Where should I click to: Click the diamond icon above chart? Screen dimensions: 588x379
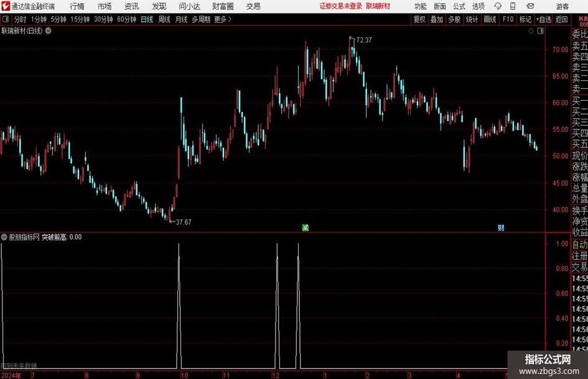pyautogui.click(x=531, y=31)
